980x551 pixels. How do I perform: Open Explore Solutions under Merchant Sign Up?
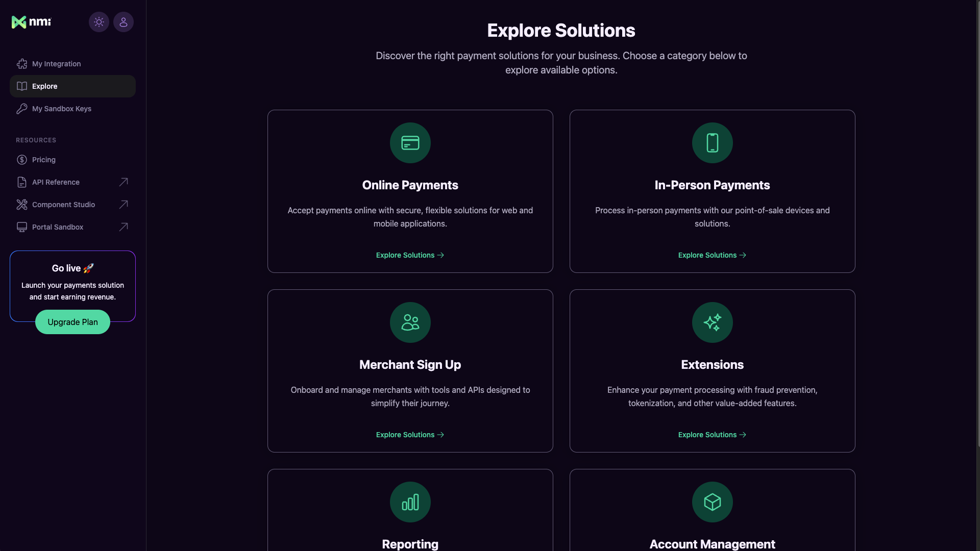410,435
